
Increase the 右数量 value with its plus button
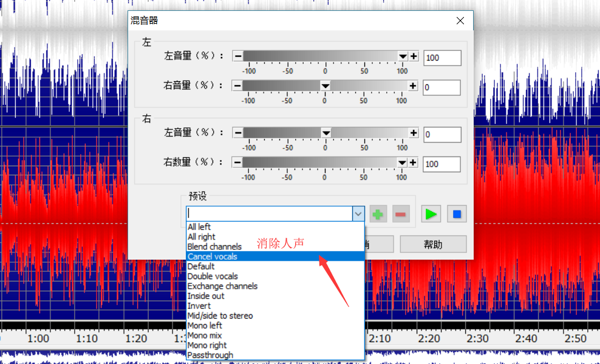click(x=413, y=163)
